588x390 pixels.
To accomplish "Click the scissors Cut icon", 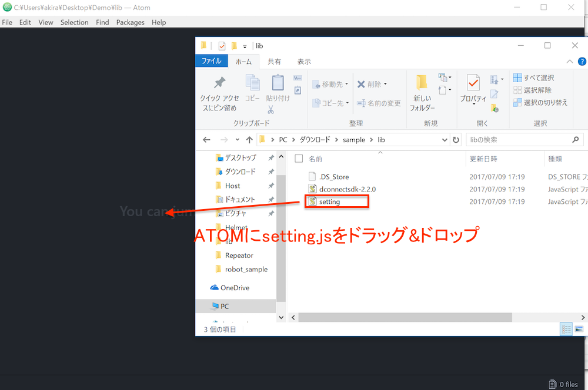I will (270, 110).
